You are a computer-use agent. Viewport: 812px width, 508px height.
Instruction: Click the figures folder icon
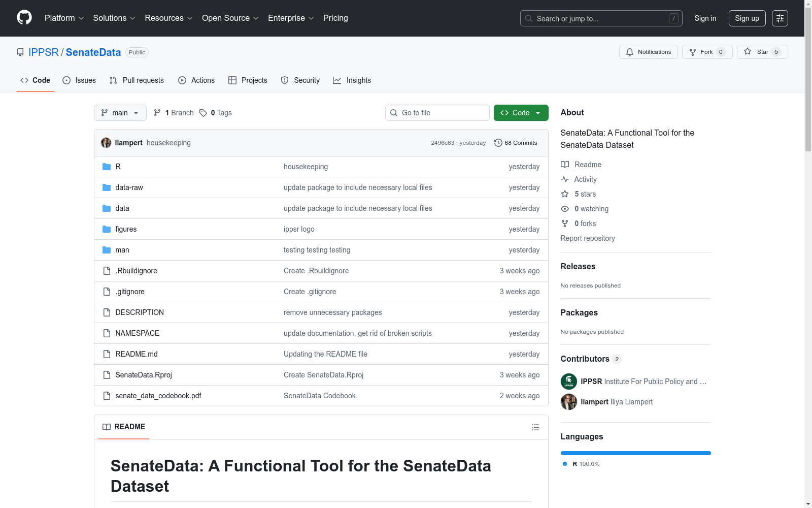(107, 229)
